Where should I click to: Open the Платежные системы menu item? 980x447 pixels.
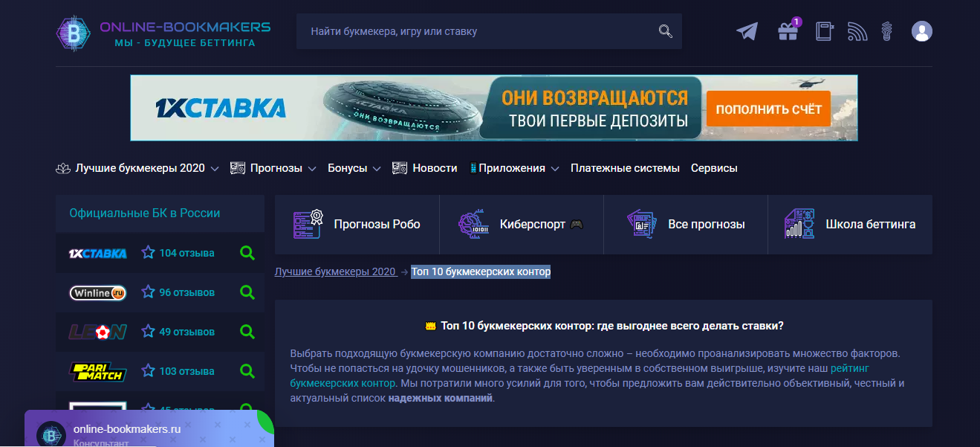625,168
